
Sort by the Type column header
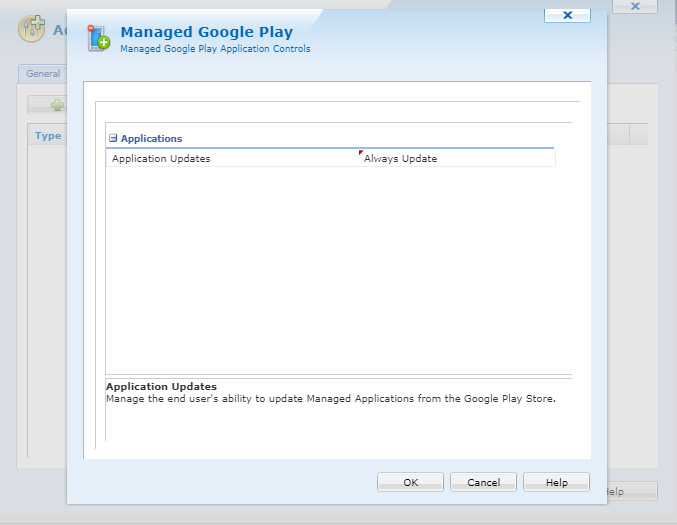[47, 136]
